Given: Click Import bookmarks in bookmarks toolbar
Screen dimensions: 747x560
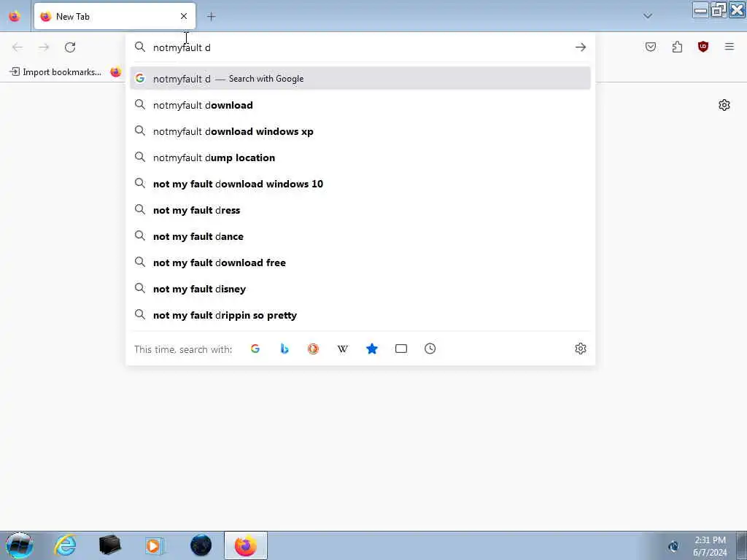Looking at the screenshot, I should tap(55, 72).
